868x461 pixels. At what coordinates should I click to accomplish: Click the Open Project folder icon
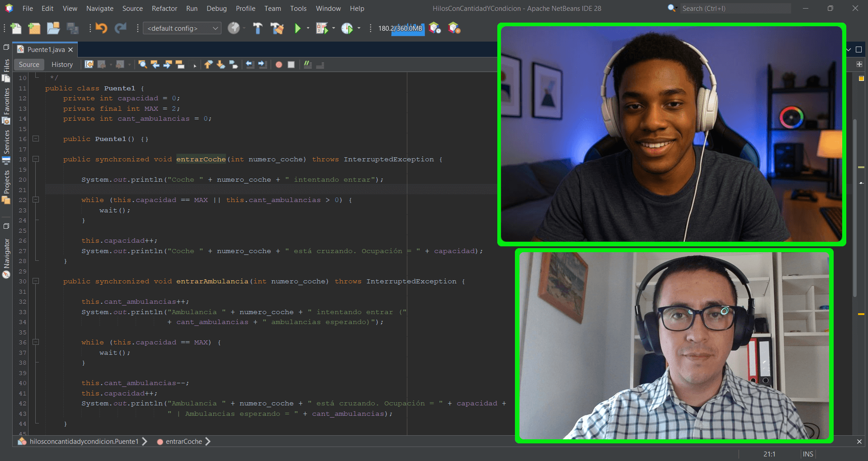click(x=53, y=28)
